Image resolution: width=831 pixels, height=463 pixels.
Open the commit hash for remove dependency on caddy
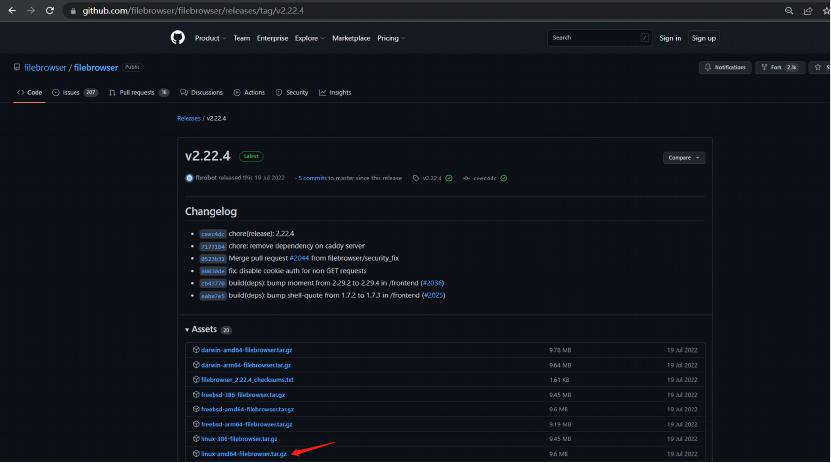[213, 246]
